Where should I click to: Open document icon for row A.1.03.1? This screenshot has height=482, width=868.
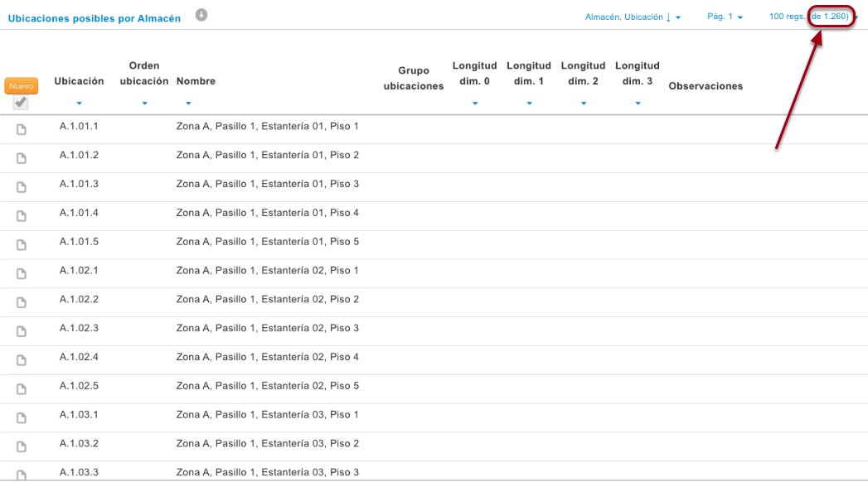pos(22,418)
